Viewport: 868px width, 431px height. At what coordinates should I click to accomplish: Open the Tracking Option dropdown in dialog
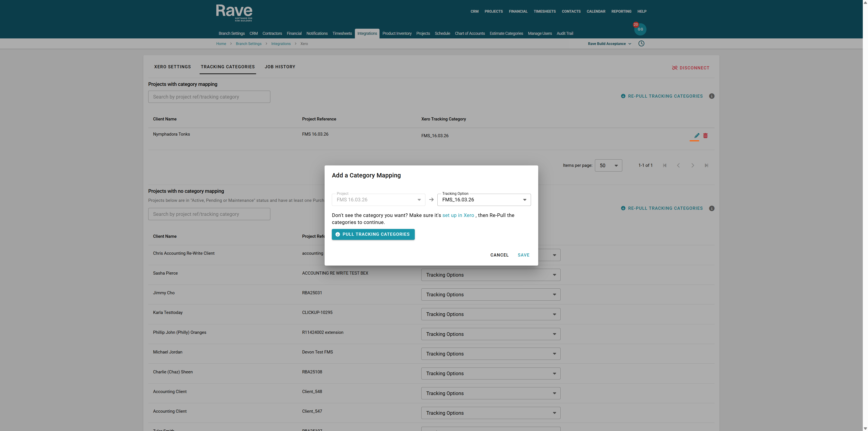pos(484,200)
